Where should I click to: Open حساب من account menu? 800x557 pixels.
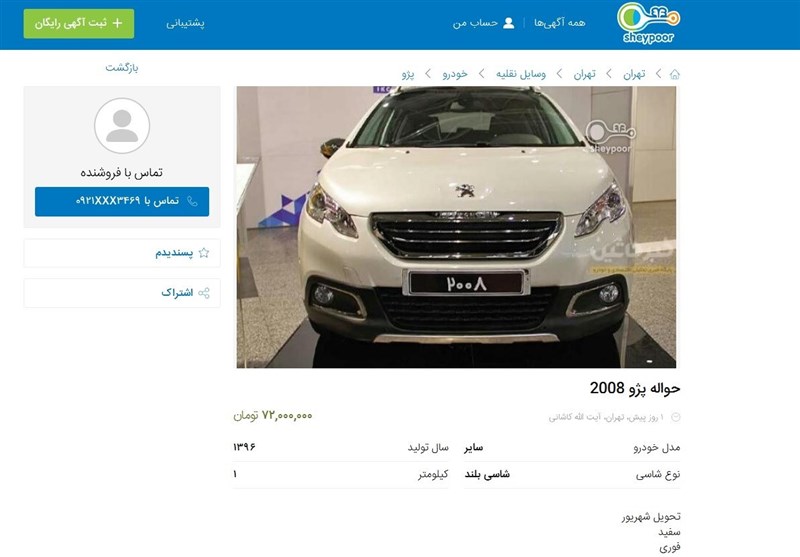coord(475,23)
